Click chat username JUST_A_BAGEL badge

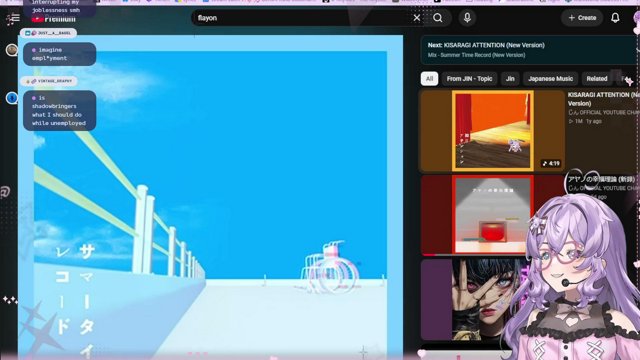point(48,33)
